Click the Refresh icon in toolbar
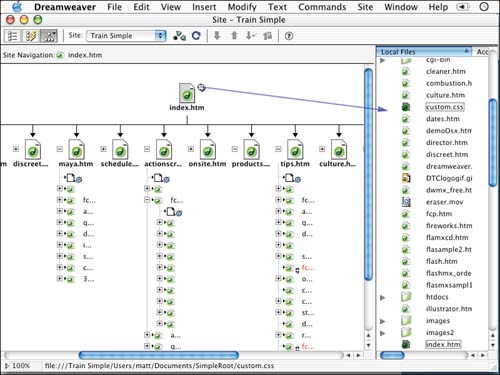 click(196, 35)
